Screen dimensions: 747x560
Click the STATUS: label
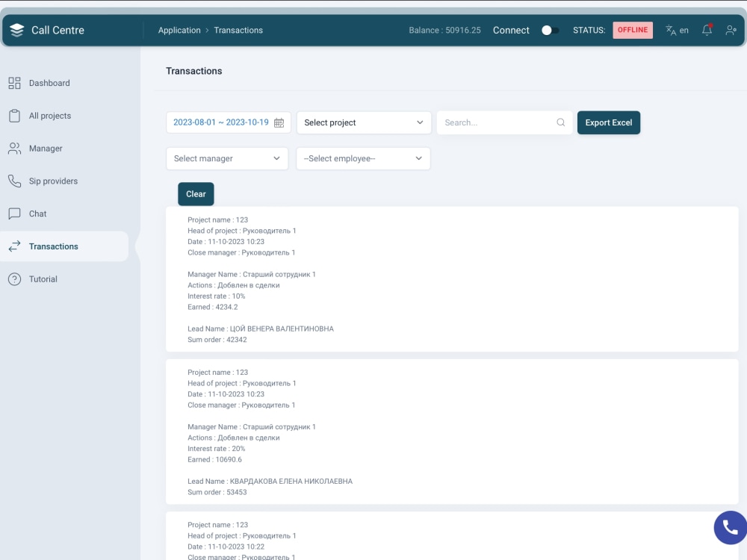point(589,30)
